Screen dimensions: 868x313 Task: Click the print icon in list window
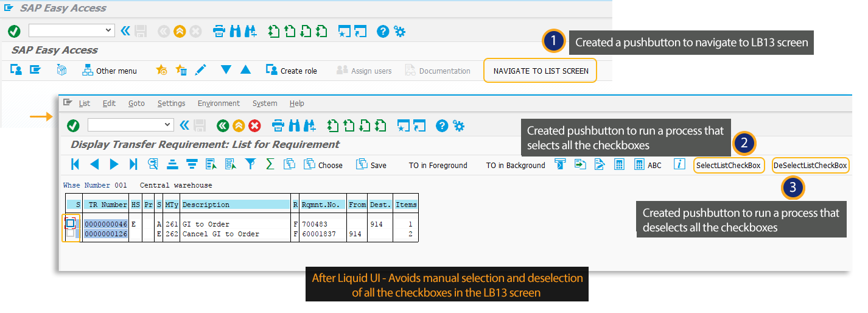coord(278,125)
